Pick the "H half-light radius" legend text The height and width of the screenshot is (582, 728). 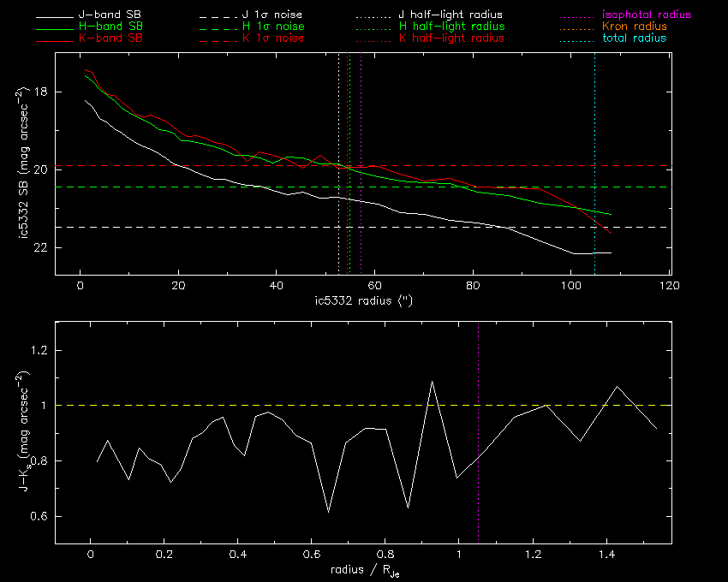(451, 27)
